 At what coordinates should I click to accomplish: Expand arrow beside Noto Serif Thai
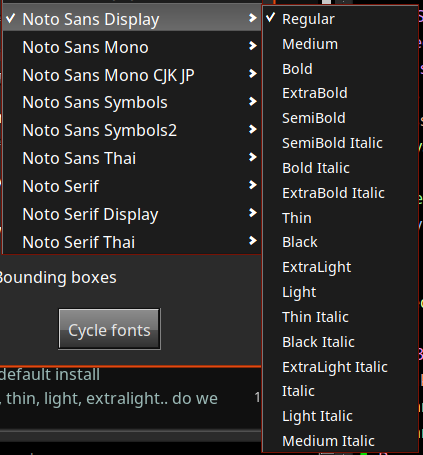pyautogui.click(x=253, y=240)
